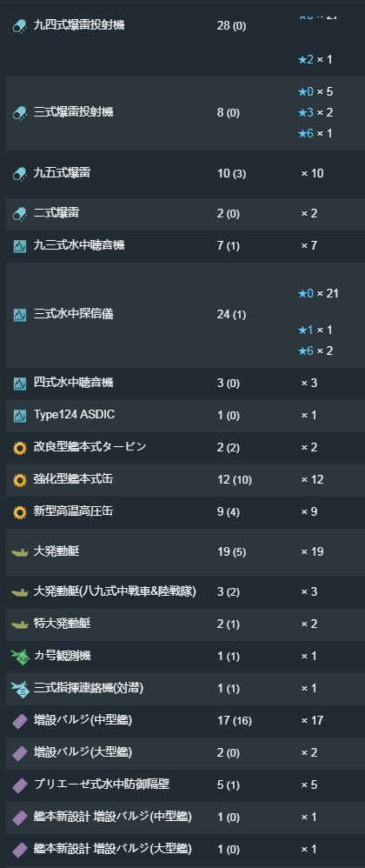The width and height of the screenshot is (365, 868).
Task: Click the 増設バルジ(中型艦) bulge icon
Action: tap(19, 721)
